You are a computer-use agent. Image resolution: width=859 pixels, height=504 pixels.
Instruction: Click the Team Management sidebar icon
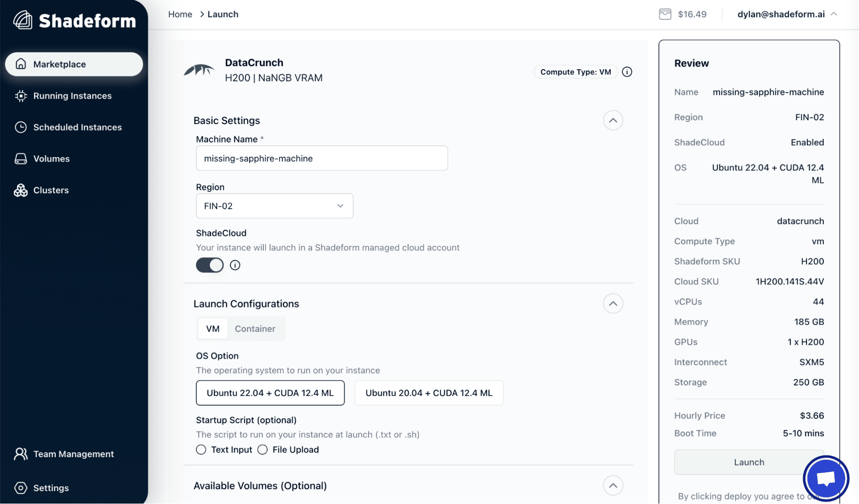pyautogui.click(x=20, y=454)
